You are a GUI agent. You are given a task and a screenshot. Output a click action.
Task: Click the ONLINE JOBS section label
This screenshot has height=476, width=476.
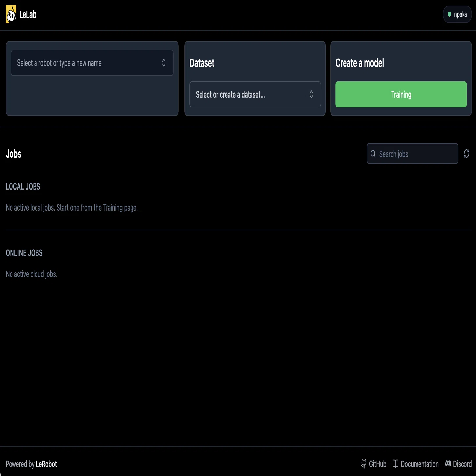coord(24,253)
